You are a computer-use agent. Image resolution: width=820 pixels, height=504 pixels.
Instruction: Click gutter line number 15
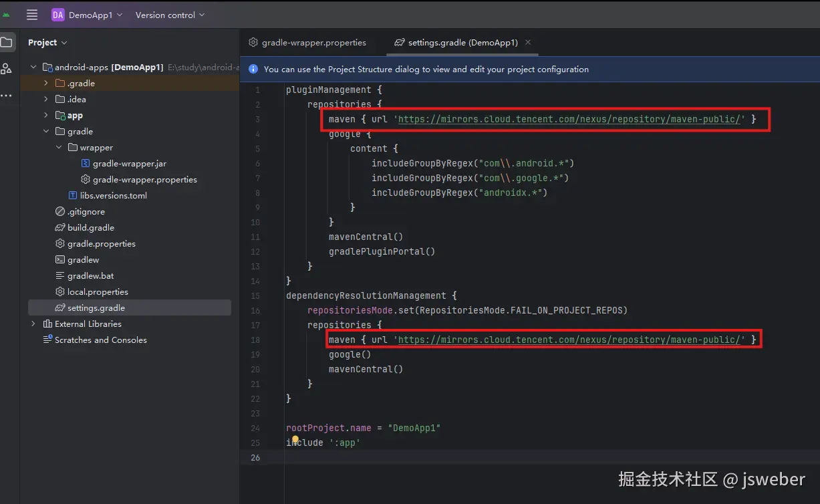click(x=255, y=295)
